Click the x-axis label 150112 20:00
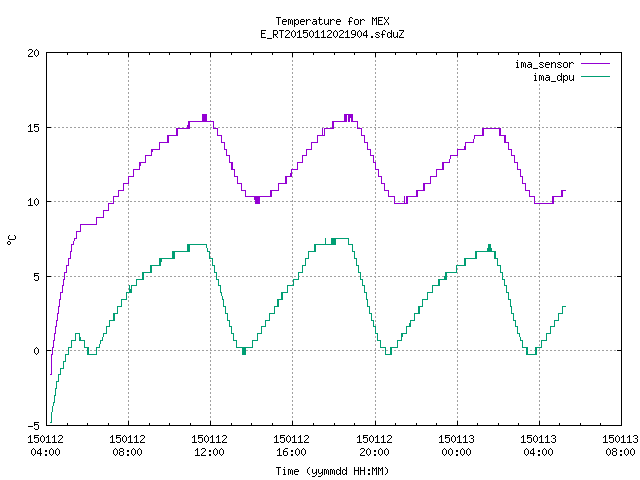This screenshot has height=480, width=640. [374, 446]
